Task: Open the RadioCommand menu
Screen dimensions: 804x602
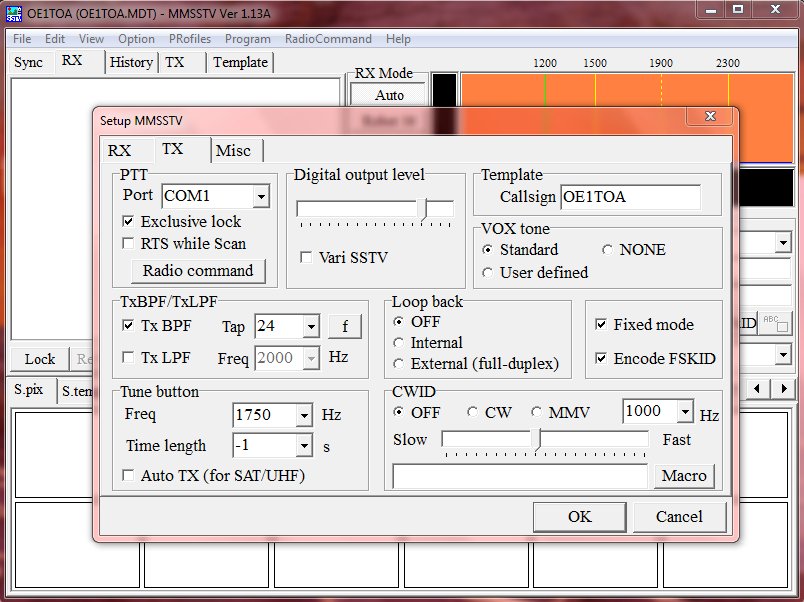Action: (x=328, y=39)
